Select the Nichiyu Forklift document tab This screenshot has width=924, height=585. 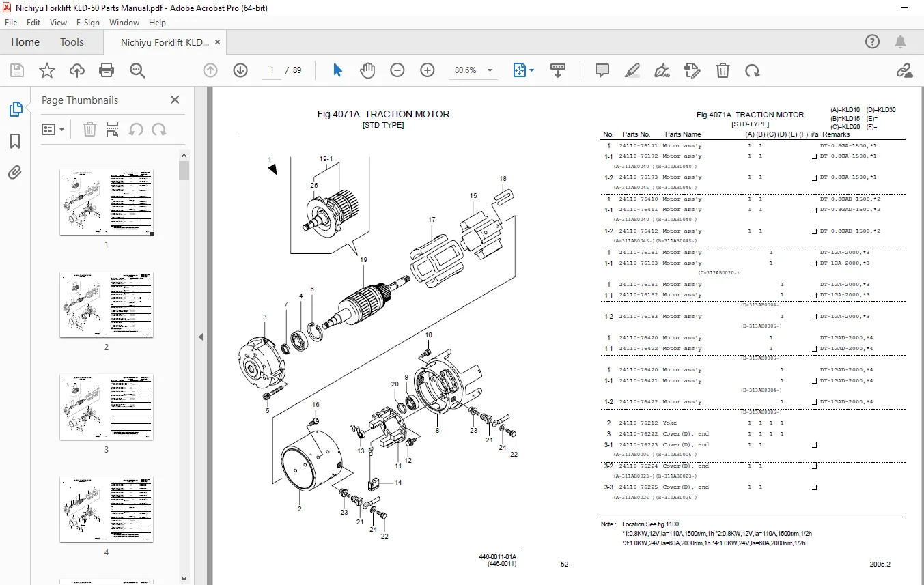[x=165, y=42]
